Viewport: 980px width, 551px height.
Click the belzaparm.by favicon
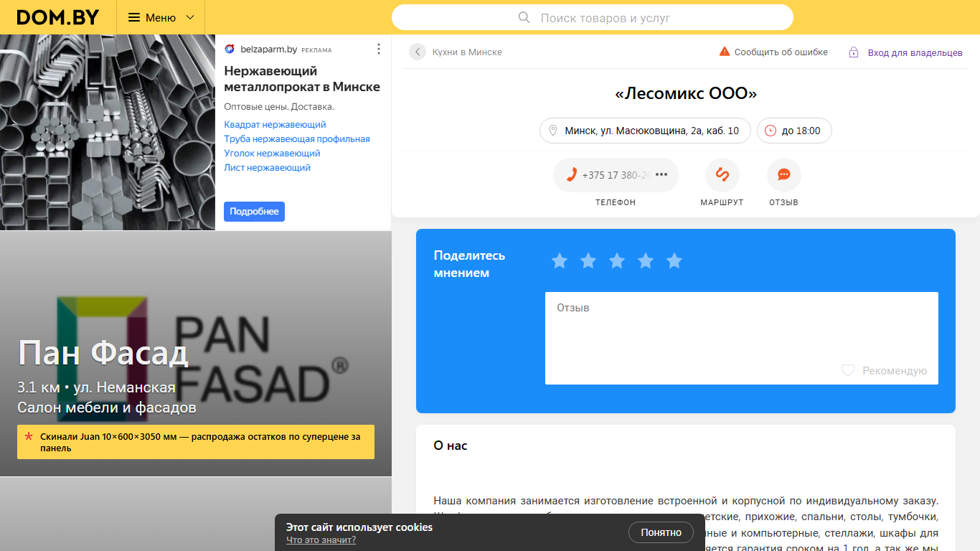coord(230,50)
